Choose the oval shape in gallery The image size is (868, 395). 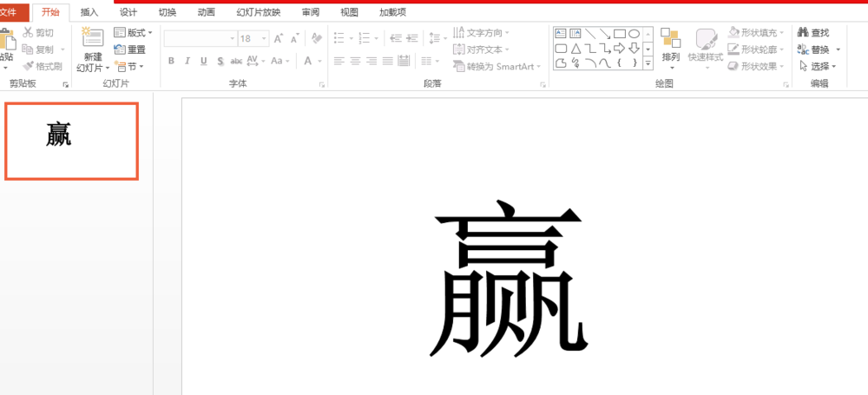click(634, 34)
